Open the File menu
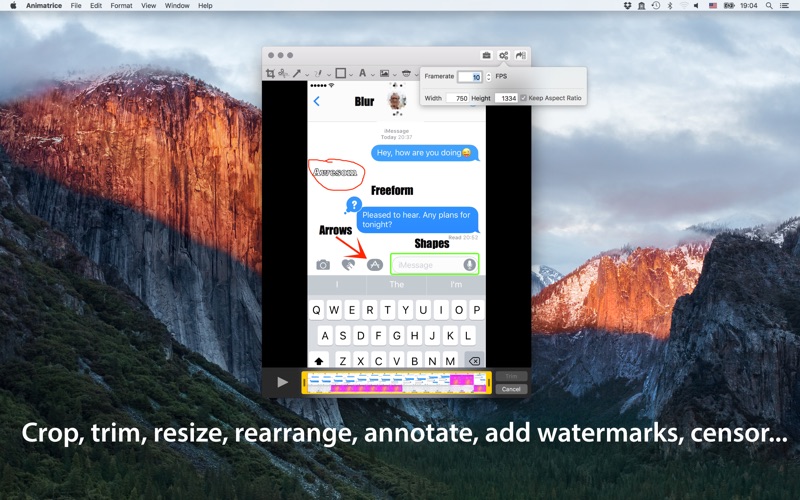Screen dimensions: 800x500 (x=76, y=6)
